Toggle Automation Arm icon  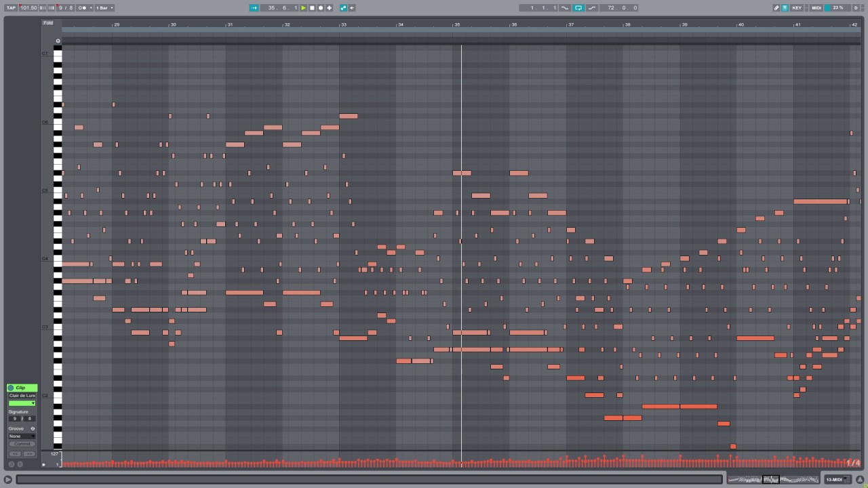point(343,8)
